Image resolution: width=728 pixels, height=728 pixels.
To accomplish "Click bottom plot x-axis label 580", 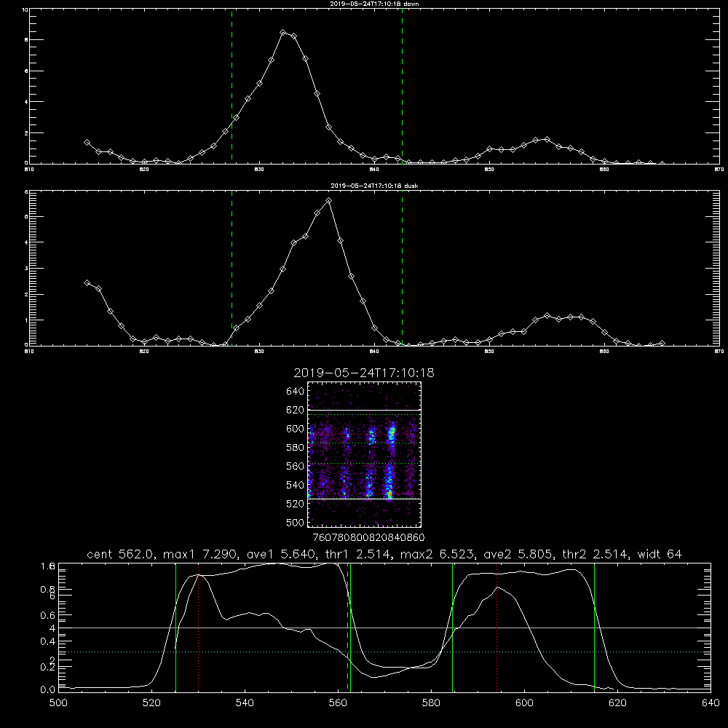I will [431, 703].
